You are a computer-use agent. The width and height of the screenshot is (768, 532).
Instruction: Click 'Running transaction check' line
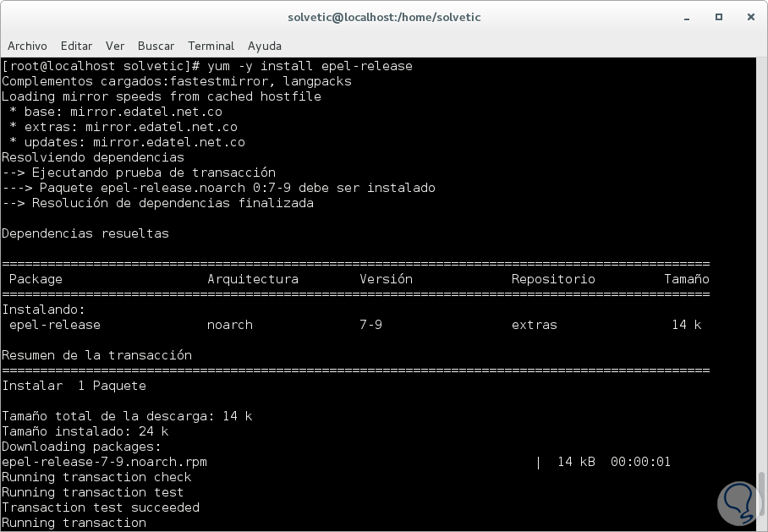coord(97,477)
